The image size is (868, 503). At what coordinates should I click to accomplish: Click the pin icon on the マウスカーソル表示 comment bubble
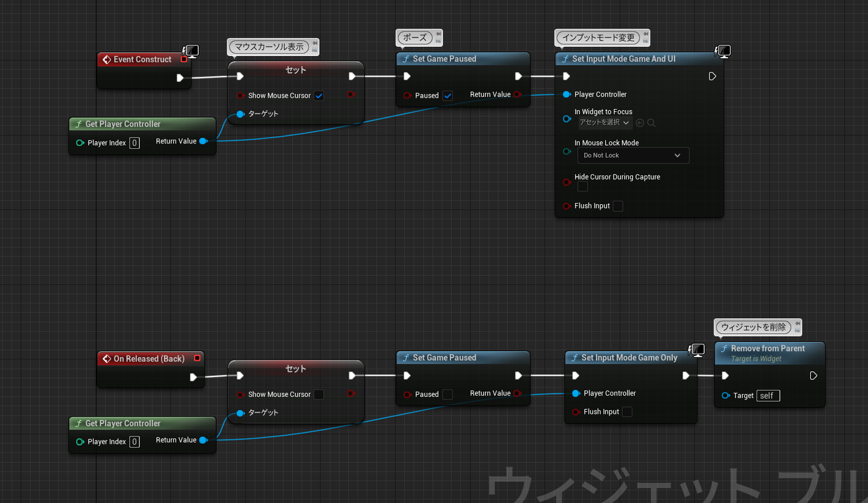(x=313, y=43)
